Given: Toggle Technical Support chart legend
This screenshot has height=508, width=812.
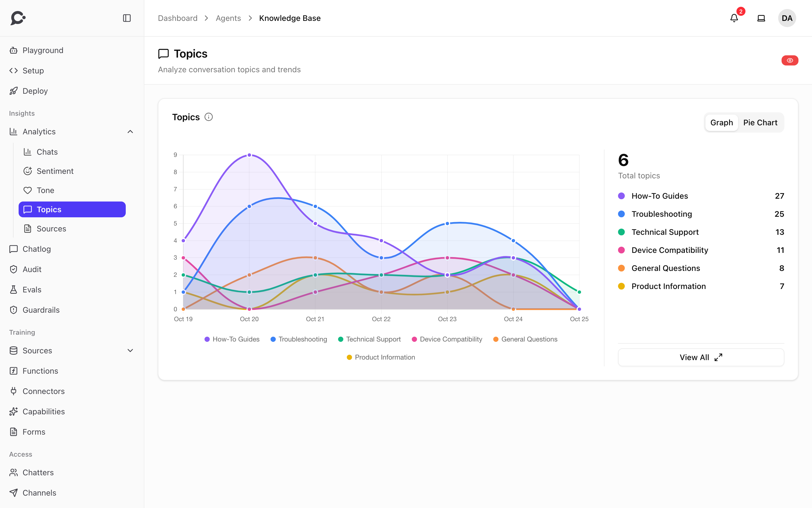Looking at the screenshot, I should [x=369, y=339].
